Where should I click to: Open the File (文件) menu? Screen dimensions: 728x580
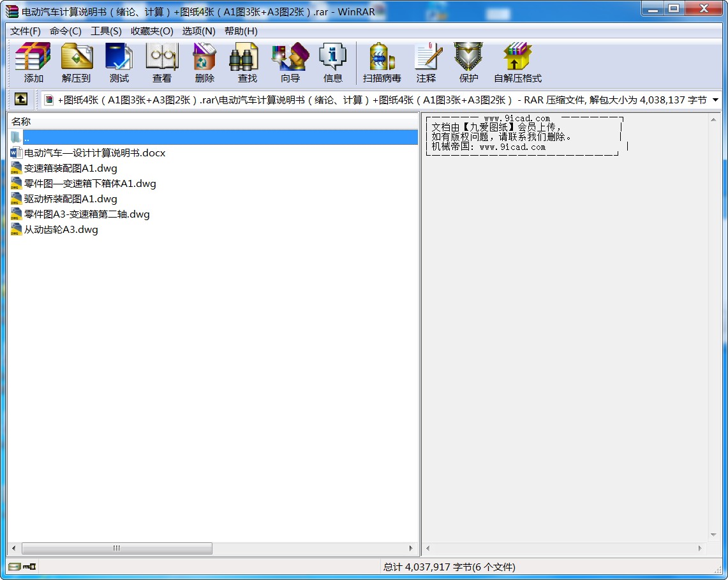(x=26, y=31)
